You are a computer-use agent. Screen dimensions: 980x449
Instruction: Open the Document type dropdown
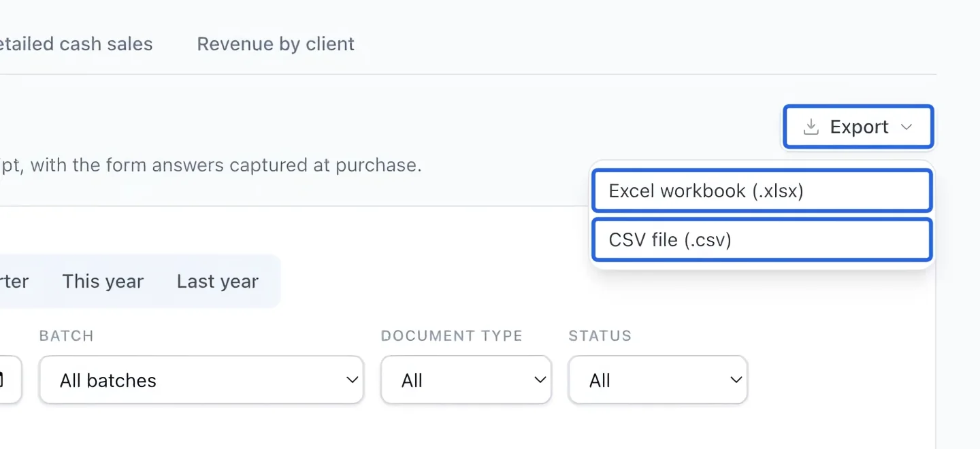tap(466, 380)
